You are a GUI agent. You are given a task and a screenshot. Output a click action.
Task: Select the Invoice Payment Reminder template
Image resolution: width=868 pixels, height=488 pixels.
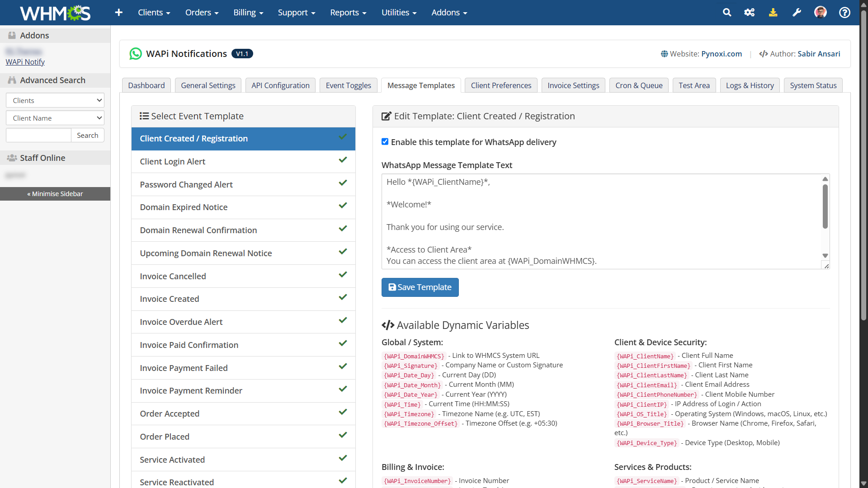pos(243,390)
